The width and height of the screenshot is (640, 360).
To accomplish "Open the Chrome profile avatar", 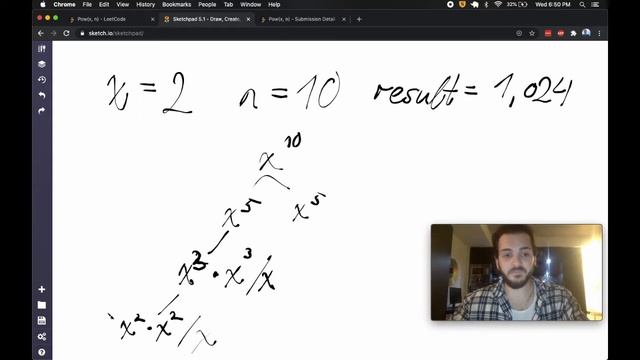I will (x=586, y=33).
